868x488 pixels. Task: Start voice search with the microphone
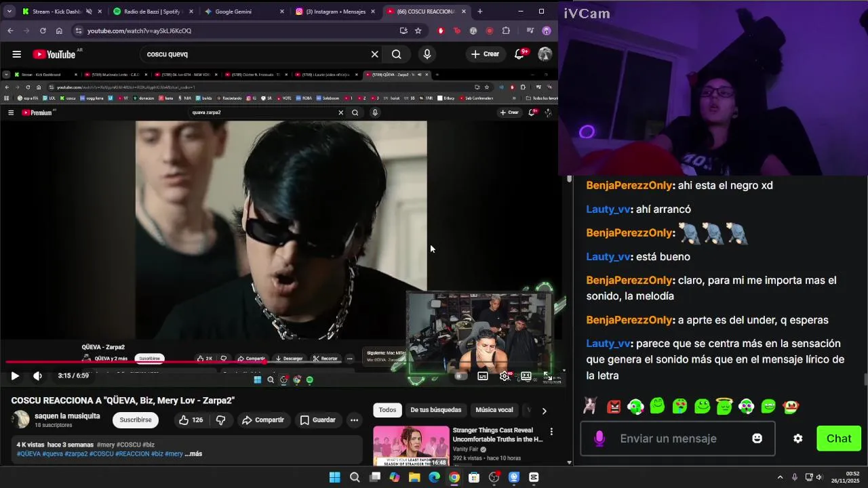[427, 54]
